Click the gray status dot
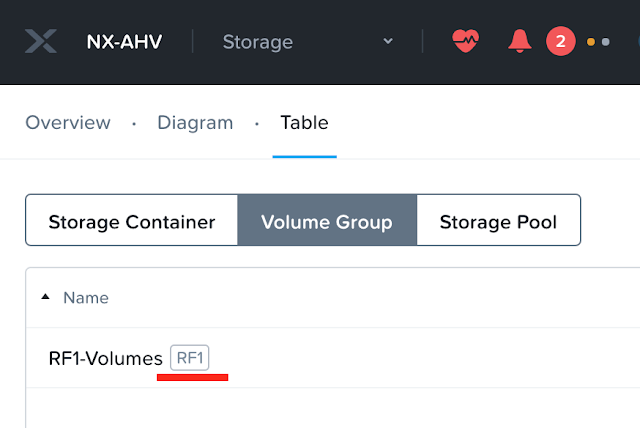640x428 pixels. (605, 42)
